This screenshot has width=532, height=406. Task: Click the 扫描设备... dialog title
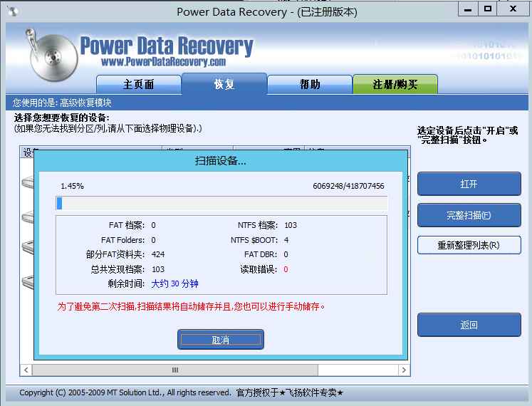(x=221, y=161)
